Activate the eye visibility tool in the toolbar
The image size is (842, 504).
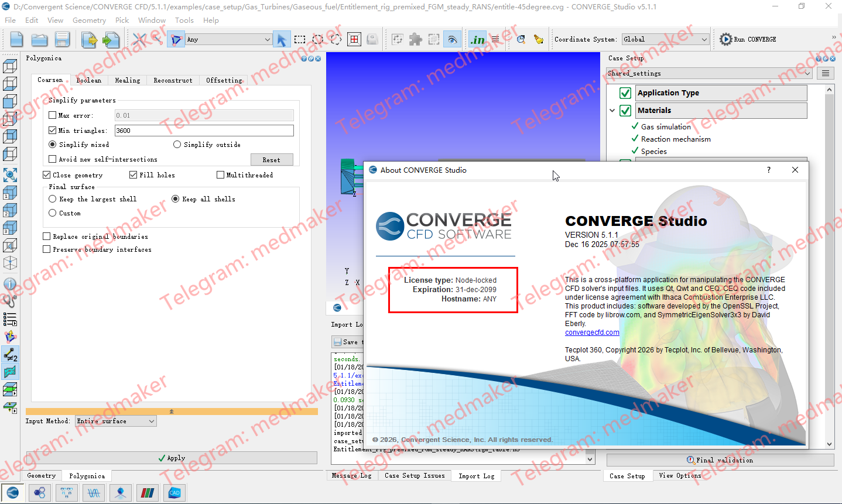(452, 39)
